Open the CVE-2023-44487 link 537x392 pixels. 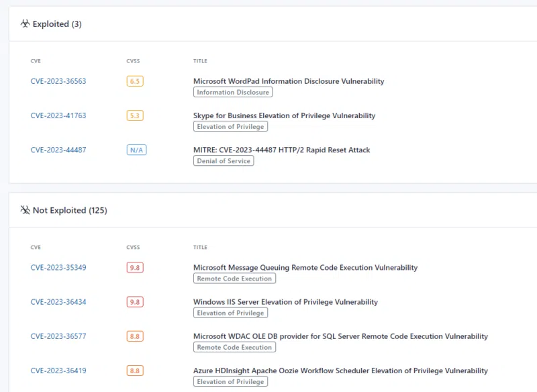[58, 150]
